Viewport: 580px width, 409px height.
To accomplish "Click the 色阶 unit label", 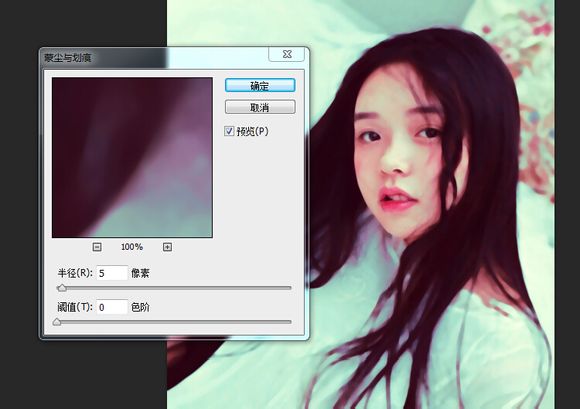I will 141,307.
